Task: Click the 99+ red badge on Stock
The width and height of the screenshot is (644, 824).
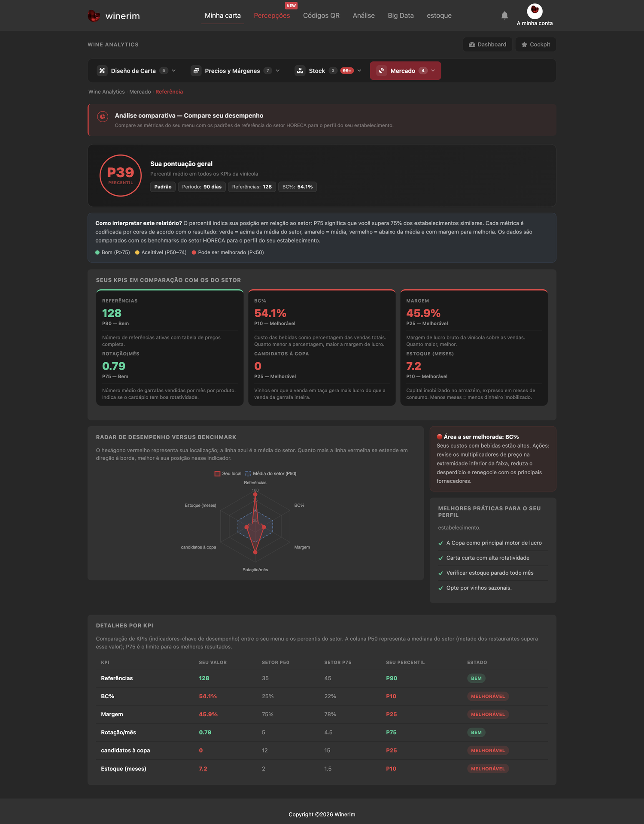Action: (347, 71)
